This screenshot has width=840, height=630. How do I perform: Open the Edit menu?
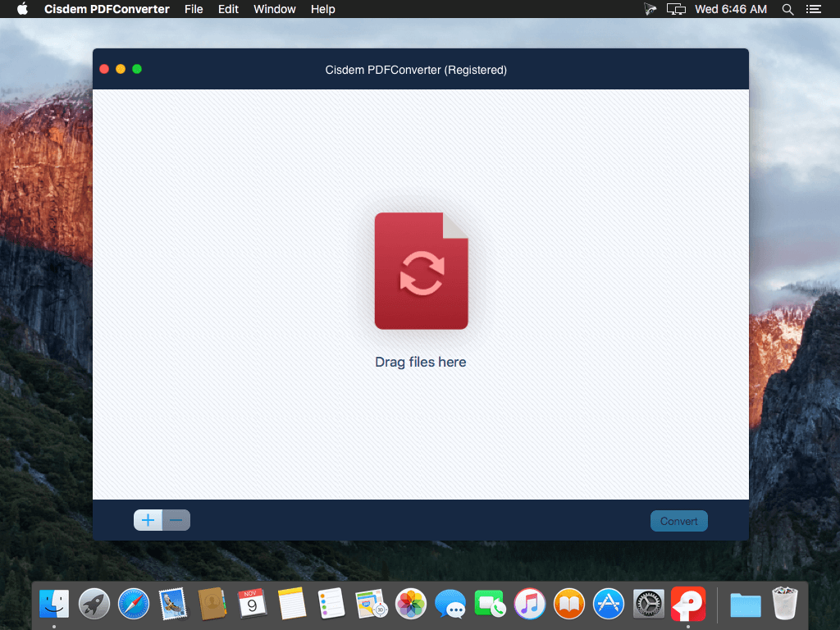228,9
